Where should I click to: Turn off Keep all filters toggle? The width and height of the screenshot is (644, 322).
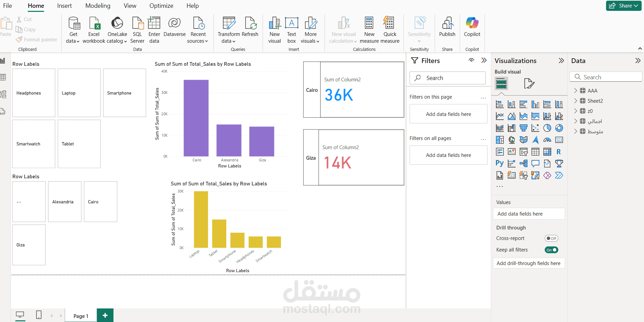click(551, 250)
